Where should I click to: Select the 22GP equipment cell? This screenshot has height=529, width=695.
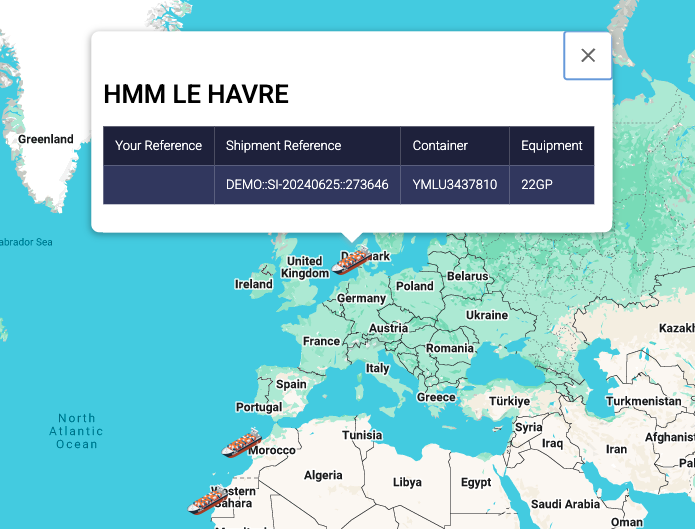pyautogui.click(x=552, y=184)
